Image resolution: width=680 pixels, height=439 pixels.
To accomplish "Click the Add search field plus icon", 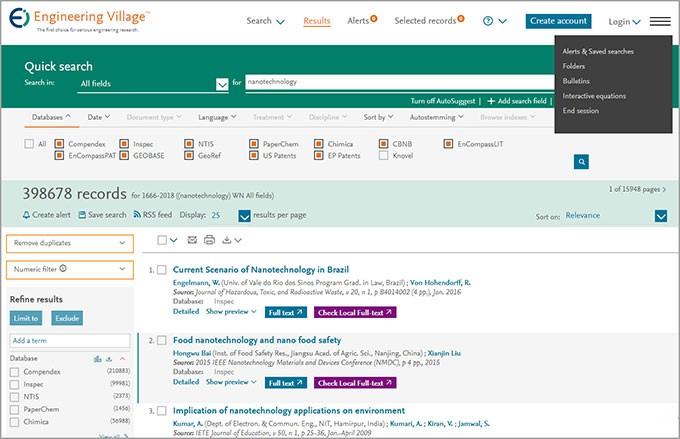I will pyautogui.click(x=491, y=101).
